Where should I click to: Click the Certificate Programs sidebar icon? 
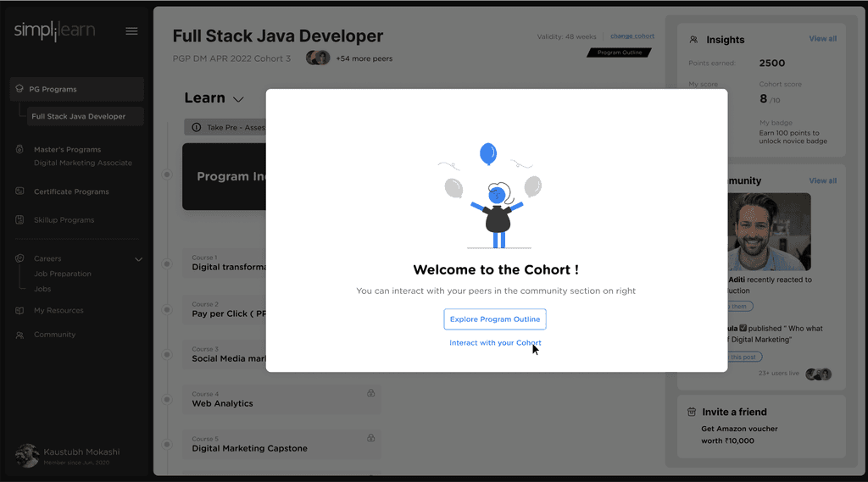[19, 191]
